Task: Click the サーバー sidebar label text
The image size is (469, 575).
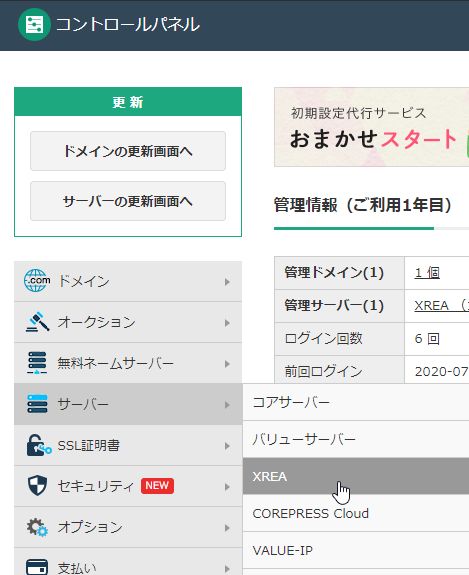Action: click(x=83, y=404)
